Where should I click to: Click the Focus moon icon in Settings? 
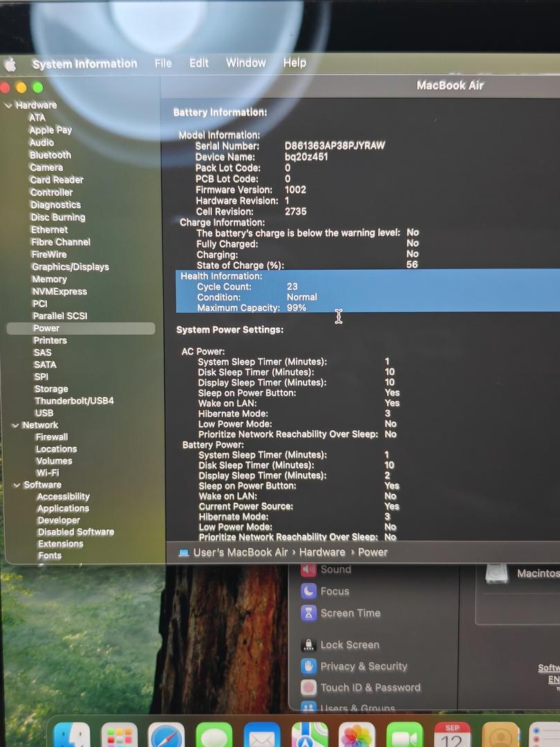(308, 591)
